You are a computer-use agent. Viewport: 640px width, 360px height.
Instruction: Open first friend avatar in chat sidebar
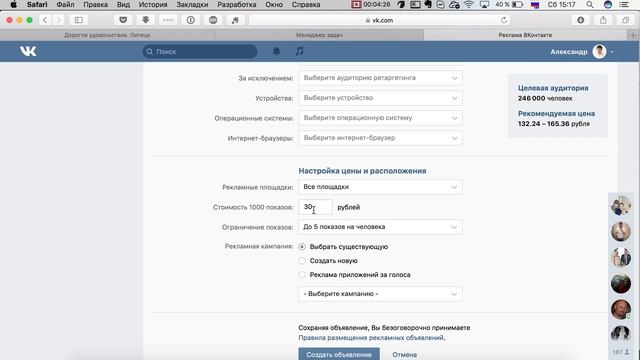[x=621, y=205]
